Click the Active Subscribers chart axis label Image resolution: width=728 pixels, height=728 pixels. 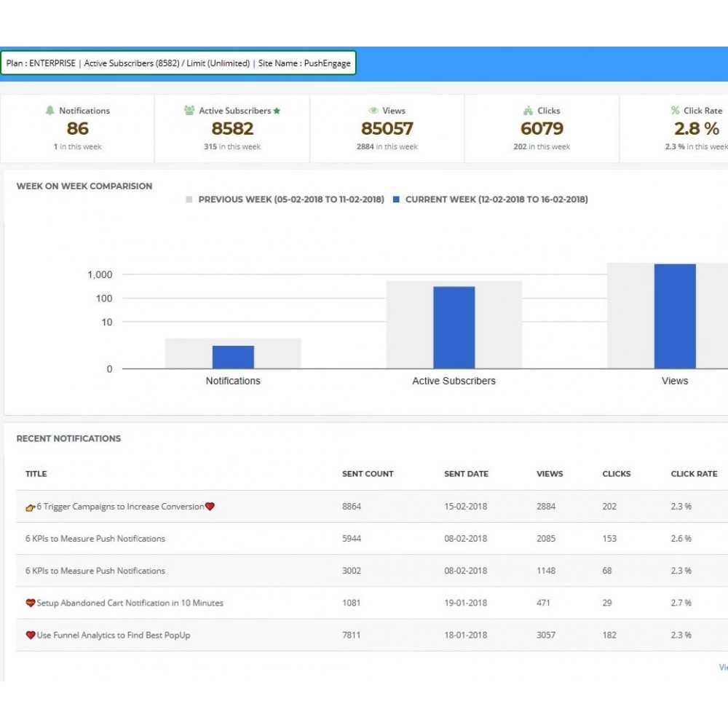click(x=454, y=381)
